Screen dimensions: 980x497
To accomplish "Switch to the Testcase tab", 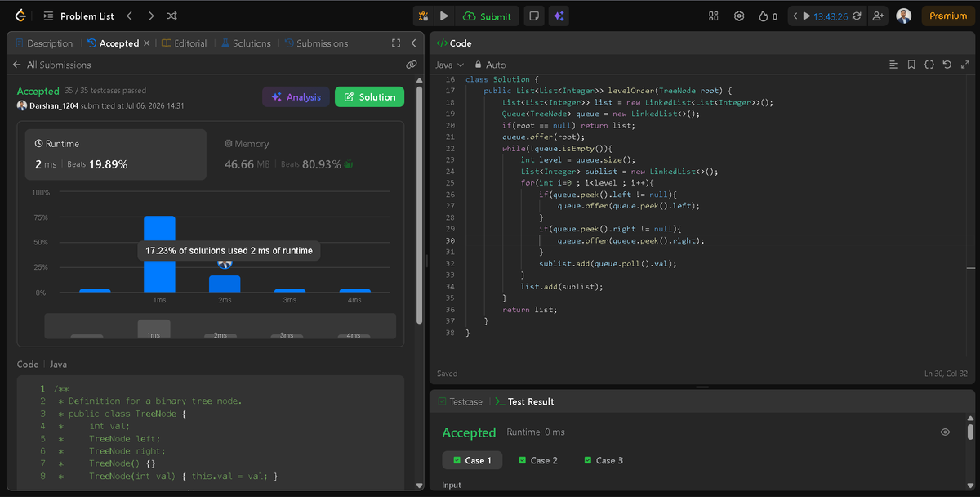I will [x=460, y=401].
